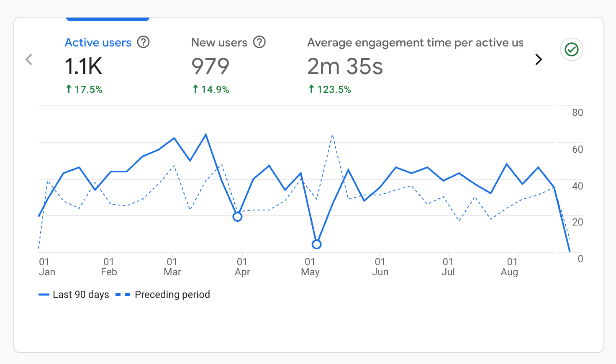Screen dimensions: 616x364
Task: Click the up arrow next to 14.9%
Action: (195, 89)
